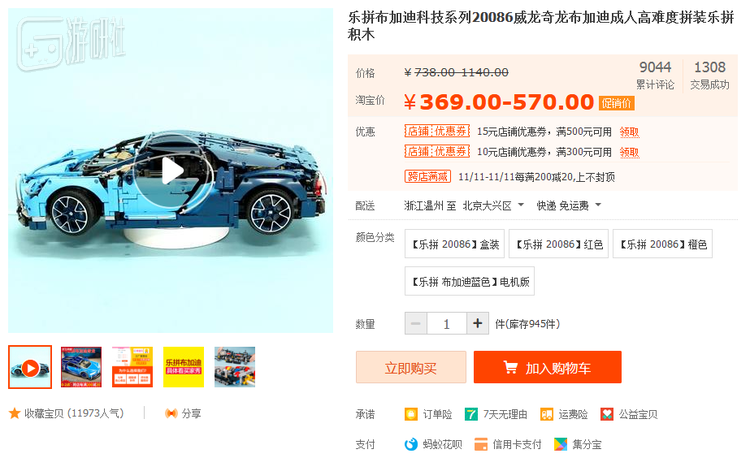Screen dimensions: 750x458
Task: Click the 7天无理由 return policy icon
Action: point(471,414)
